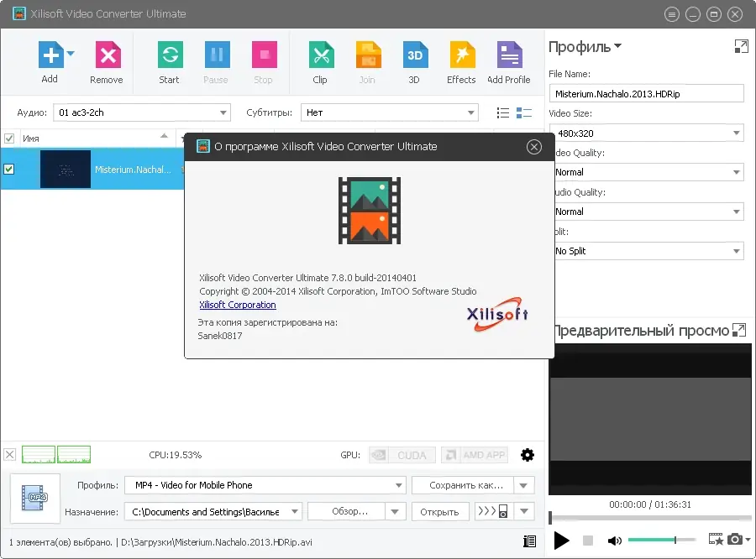Open the 3D conversion tool
The height and width of the screenshot is (559, 756).
tap(415, 55)
